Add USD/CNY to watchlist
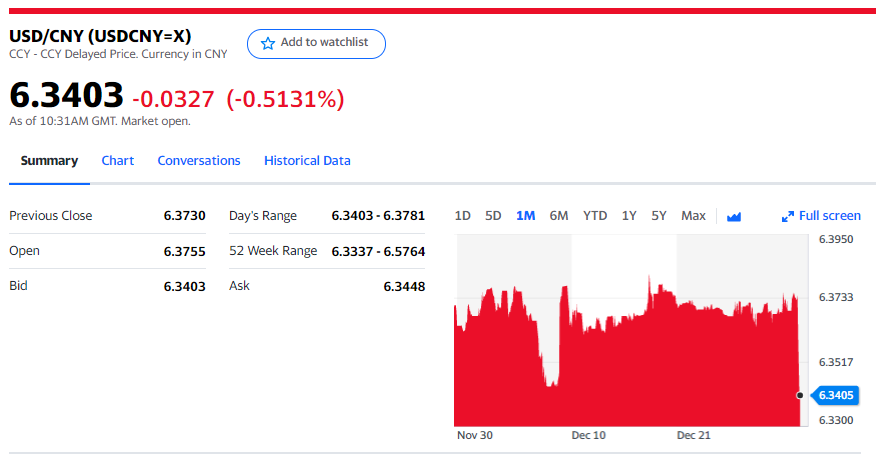Screen dimensions: 876x459 [316, 43]
